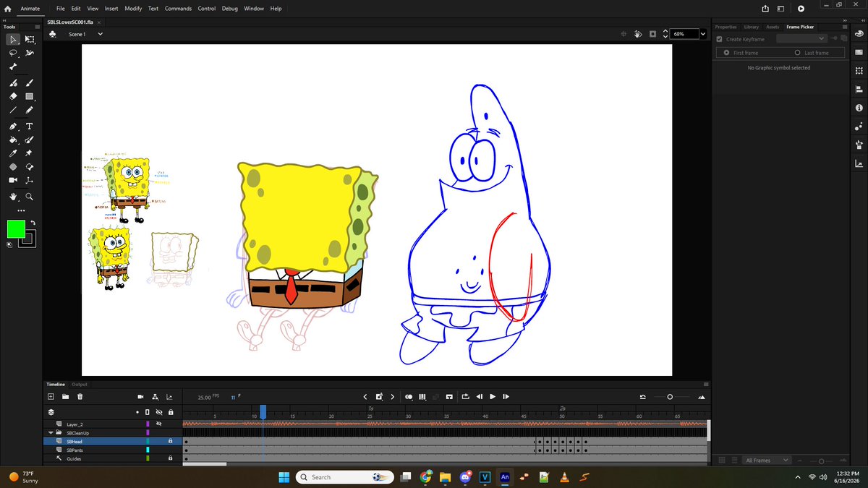The height and width of the screenshot is (488, 868).
Task: Toggle Onion Skin in timeline
Action: pos(409,396)
